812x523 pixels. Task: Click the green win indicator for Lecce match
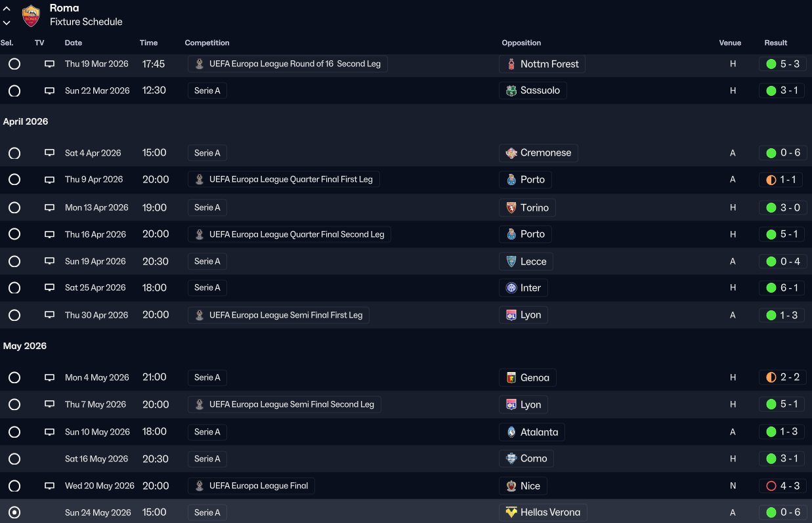click(771, 262)
